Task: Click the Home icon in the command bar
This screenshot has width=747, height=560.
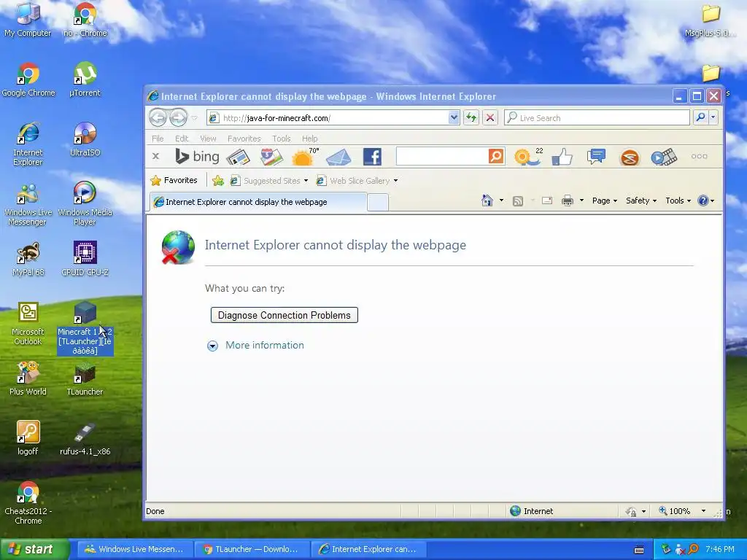Action: click(487, 201)
